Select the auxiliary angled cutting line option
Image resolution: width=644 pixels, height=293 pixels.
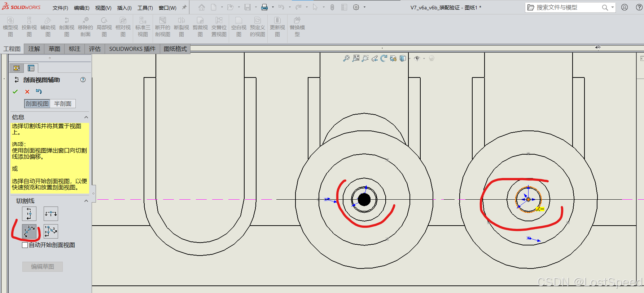pos(29,231)
